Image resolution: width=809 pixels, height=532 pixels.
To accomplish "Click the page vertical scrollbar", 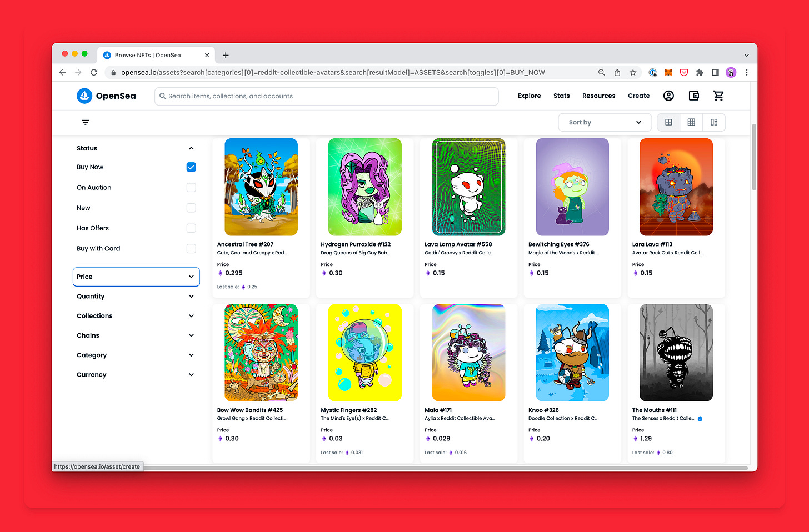I will [x=753, y=157].
